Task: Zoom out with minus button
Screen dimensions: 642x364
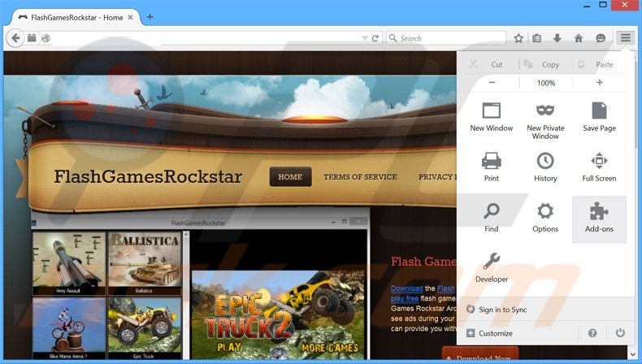Action: coord(492,83)
